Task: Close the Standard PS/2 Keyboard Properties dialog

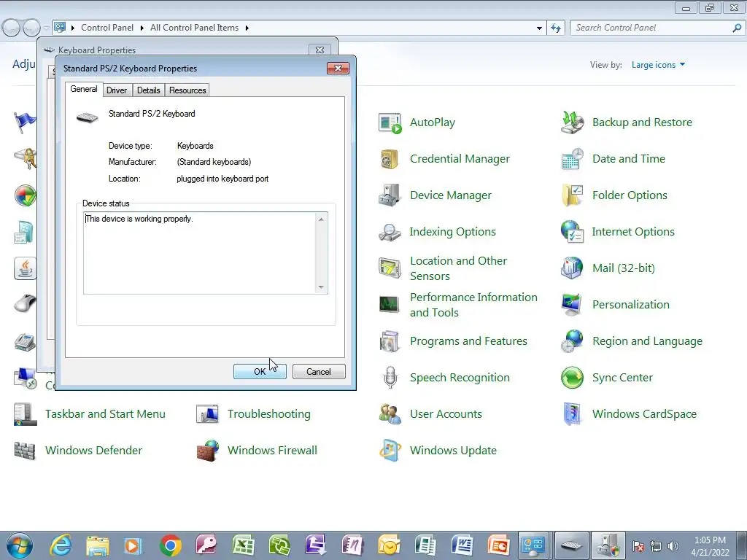Action: 338,68
